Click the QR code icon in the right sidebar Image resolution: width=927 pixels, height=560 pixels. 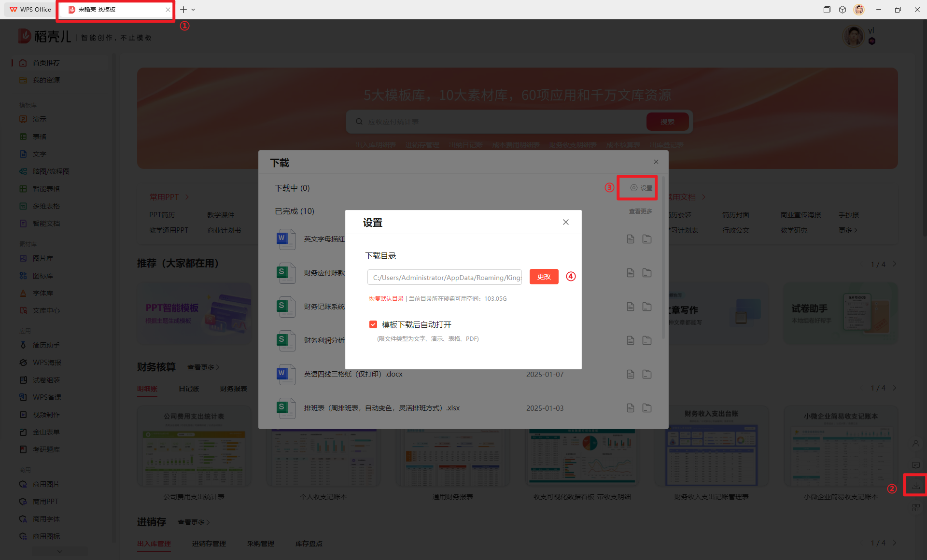click(x=915, y=507)
